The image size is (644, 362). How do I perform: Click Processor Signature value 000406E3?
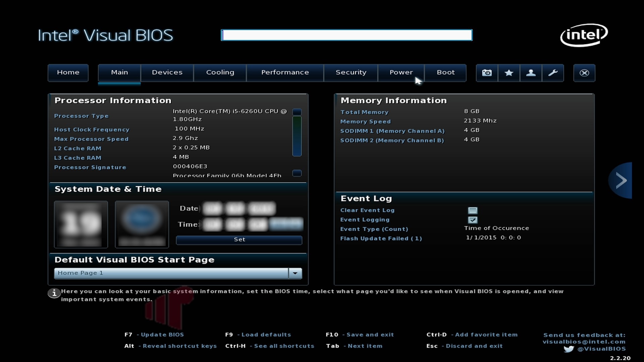[x=190, y=166]
